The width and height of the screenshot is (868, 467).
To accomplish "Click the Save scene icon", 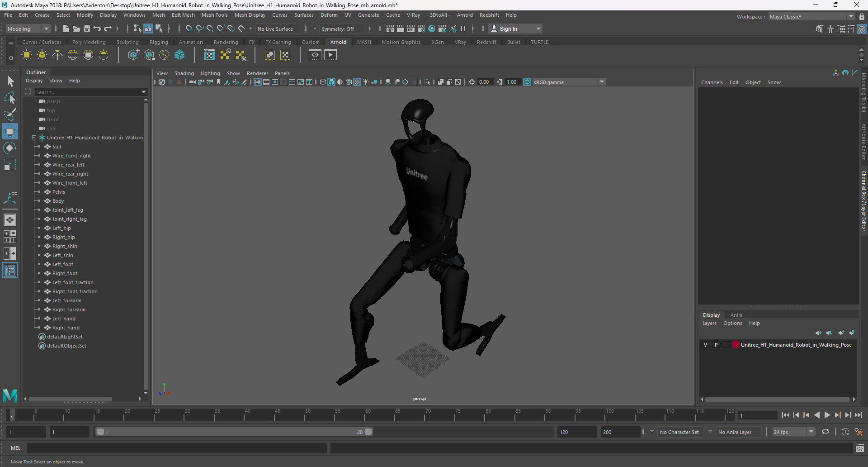I will tap(87, 29).
